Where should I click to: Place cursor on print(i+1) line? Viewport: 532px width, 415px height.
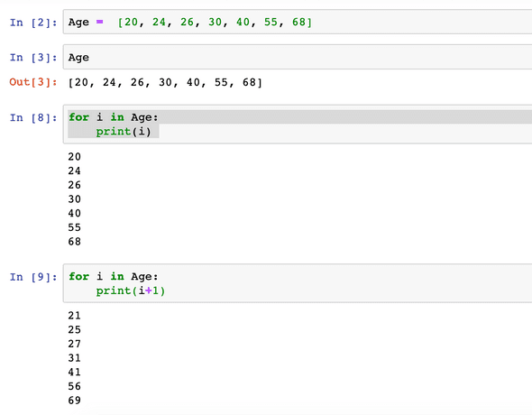coord(130,290)
